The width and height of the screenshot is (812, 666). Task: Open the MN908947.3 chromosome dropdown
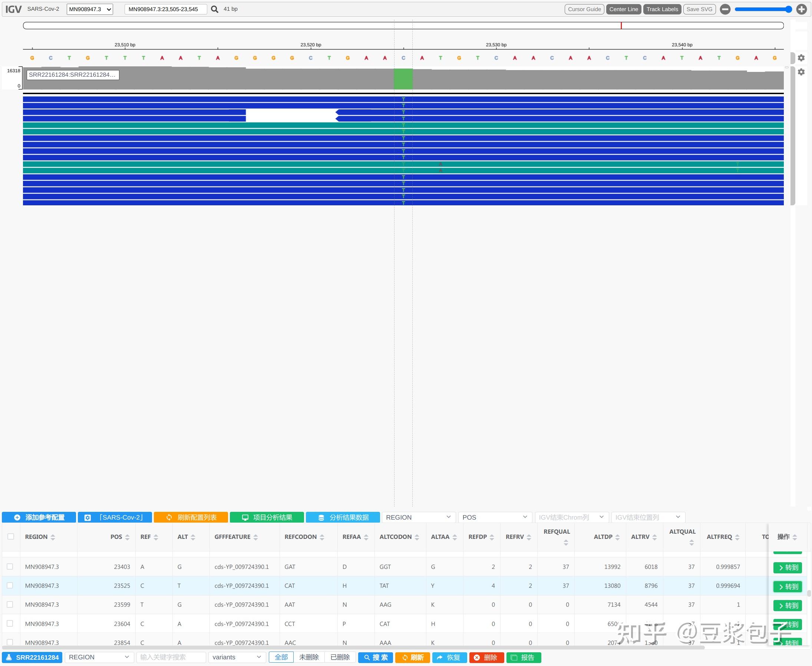89,9
